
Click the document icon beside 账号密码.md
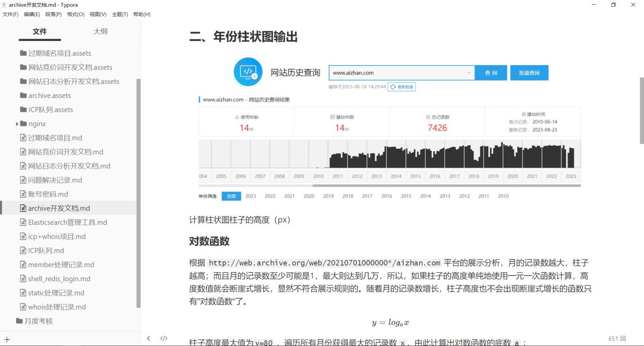coord(23,194)
